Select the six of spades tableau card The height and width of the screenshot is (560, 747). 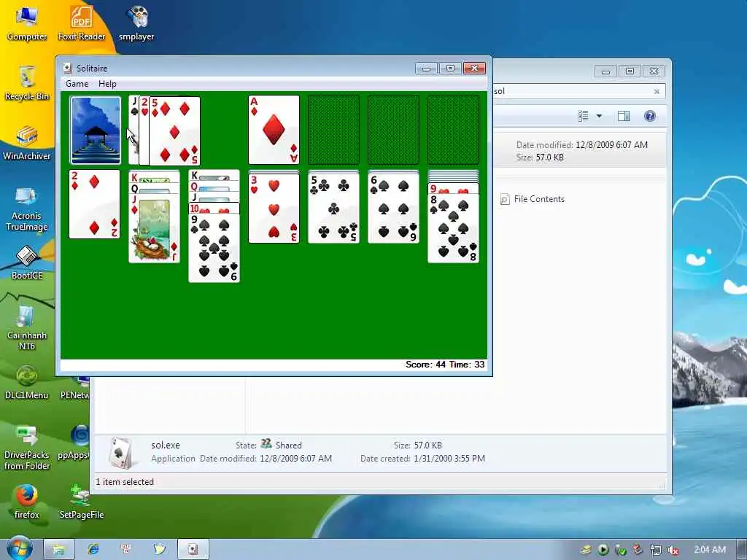pyautogui.click(x=393, y=209)
